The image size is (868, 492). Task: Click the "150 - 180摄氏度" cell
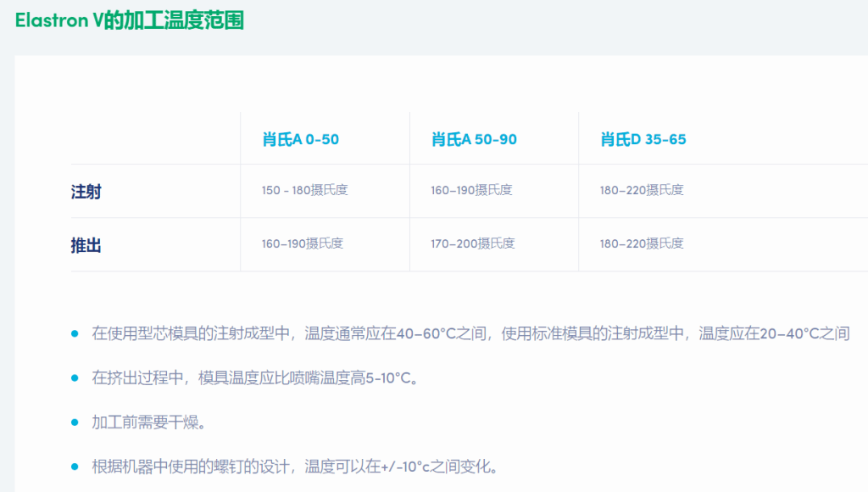pos(305,190)
